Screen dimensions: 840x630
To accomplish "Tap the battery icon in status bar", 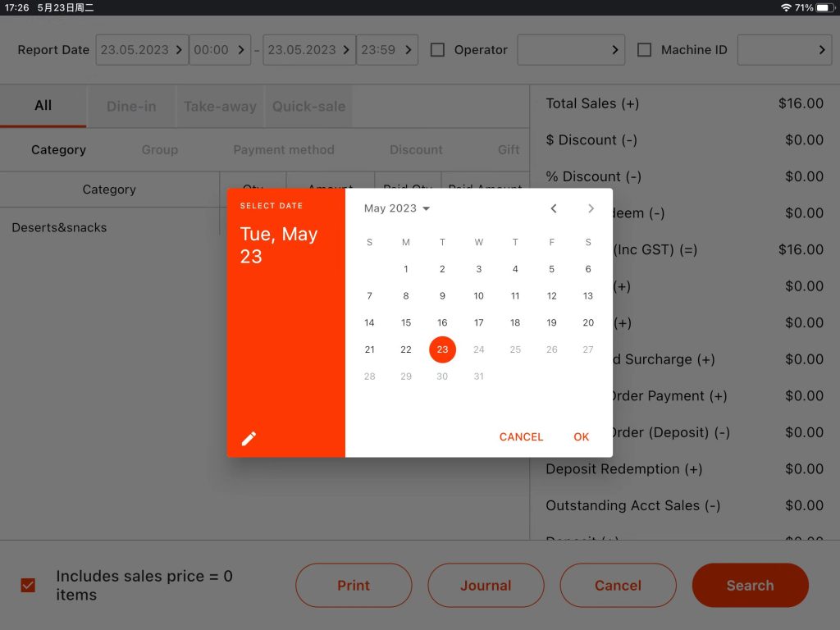I will click(x=824, y=7).
